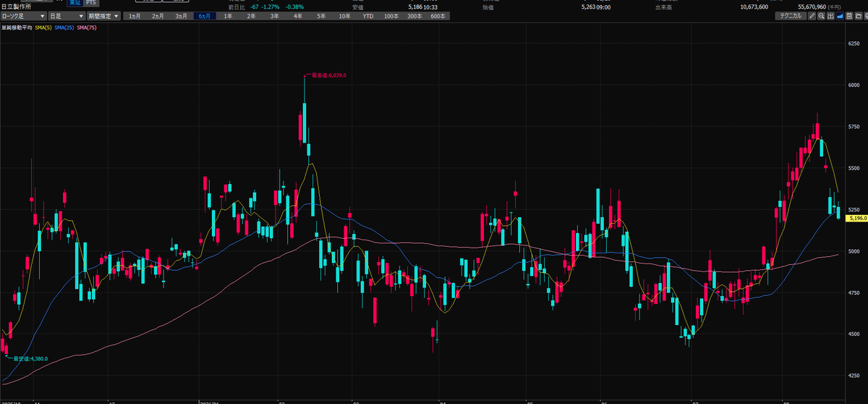The height and width of the screenshot is (404, 868).
Task: Click the 6250 price axis label
Action: click(853, 45)
